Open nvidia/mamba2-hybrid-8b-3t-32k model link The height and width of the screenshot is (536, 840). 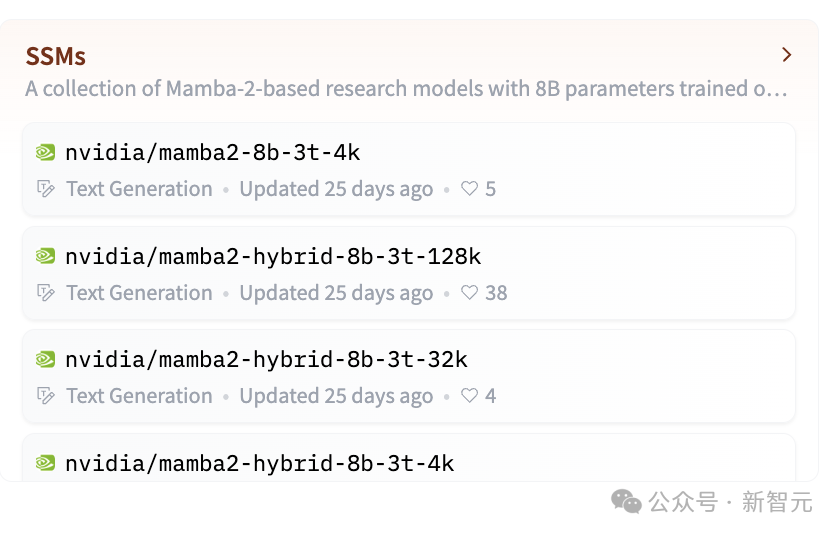(x=266, y=360)
